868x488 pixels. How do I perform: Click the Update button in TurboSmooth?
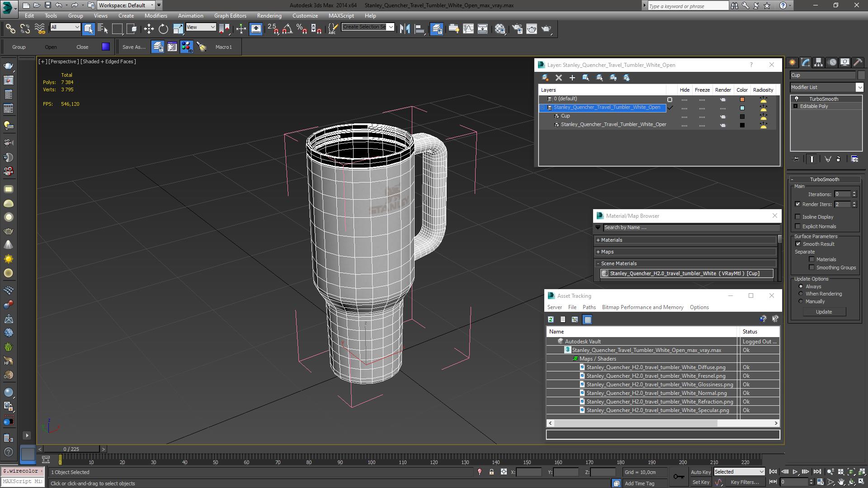[x=824, y=312]
